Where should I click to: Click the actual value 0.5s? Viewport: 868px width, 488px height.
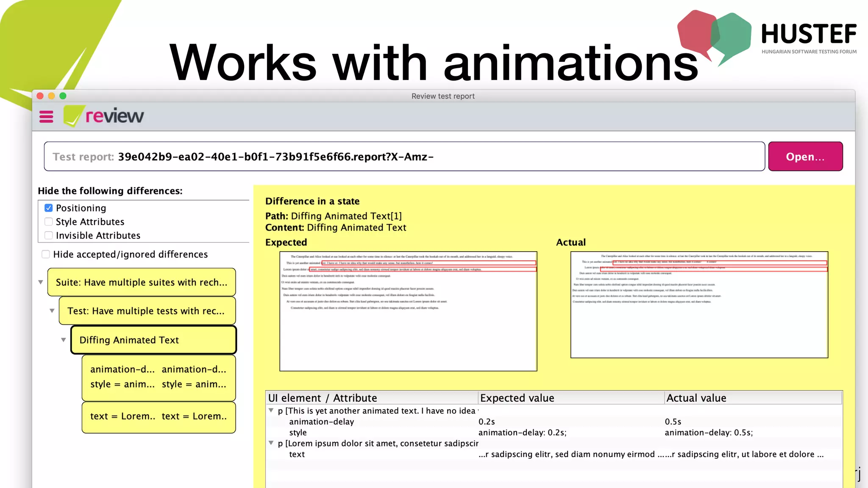(x=673, y=421)
